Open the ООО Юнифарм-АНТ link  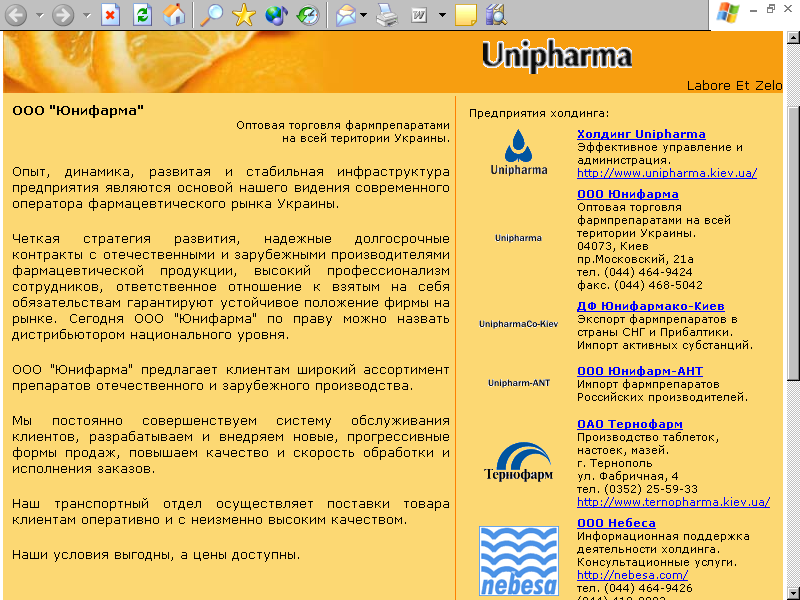(640, 371)
